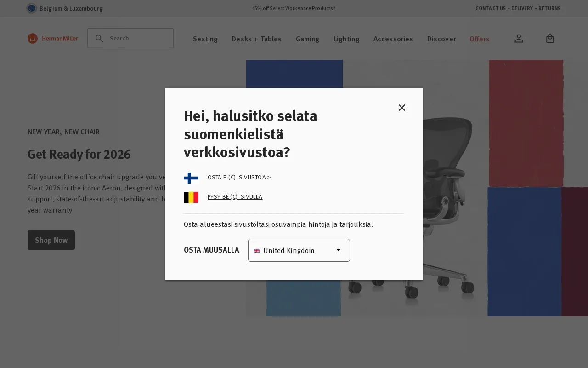Click the Belgian flag icon in the dialog
Screen dimensions: 588x368
tap(191, 197)
